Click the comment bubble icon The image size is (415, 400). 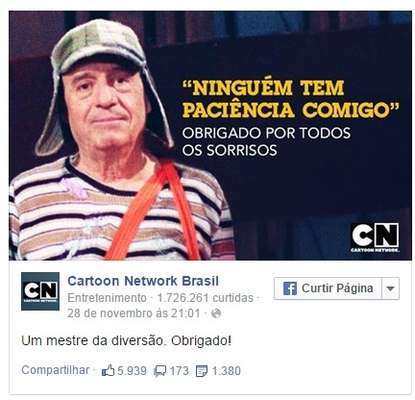click(x=160, y=371)
